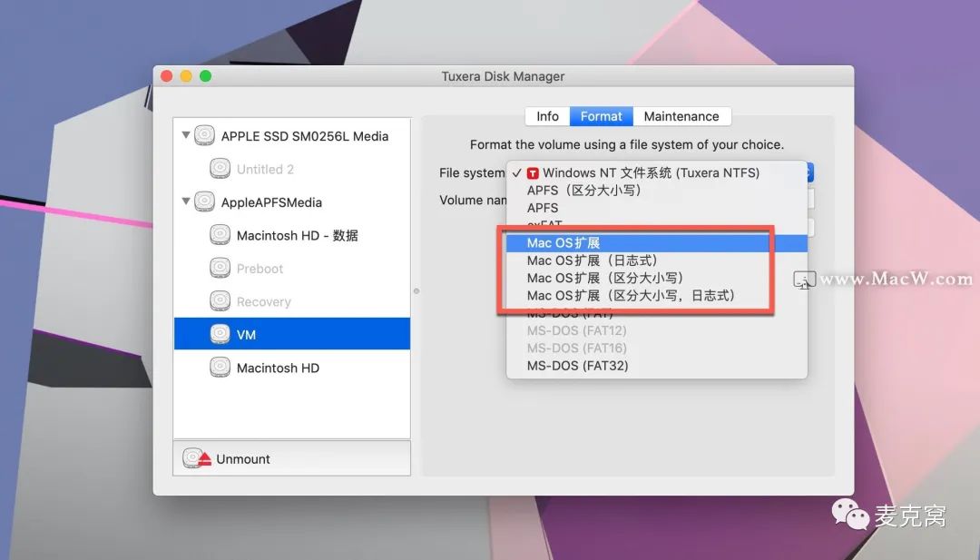Select the Recovery volume
This screenshot has height=560, width=980.
292,301
